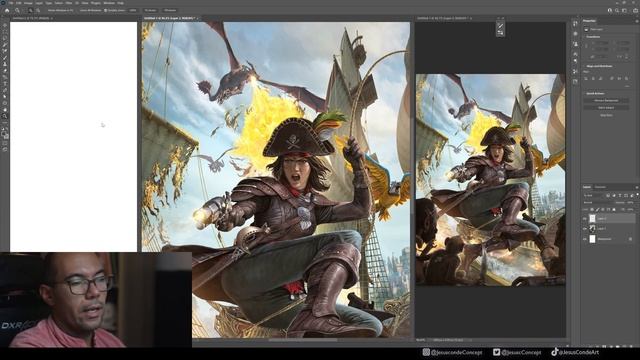Click the Select Subject button

click(x=606, y=108)
